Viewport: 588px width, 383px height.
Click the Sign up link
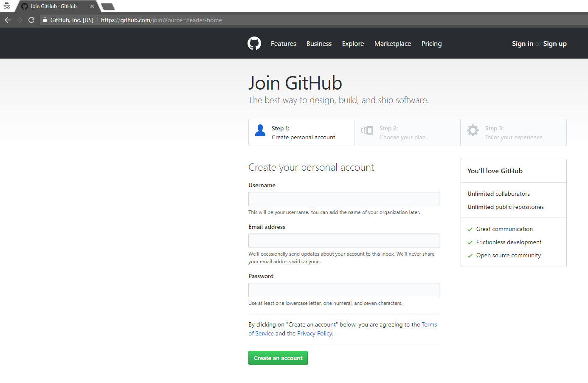pyautogui.click(x=555, y=44)
